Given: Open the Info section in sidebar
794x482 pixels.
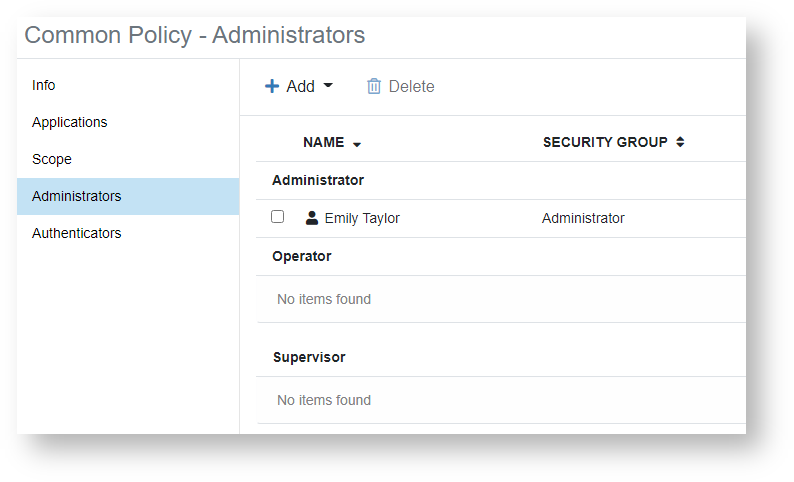Looking at the screenshot, I should point(44,86).
